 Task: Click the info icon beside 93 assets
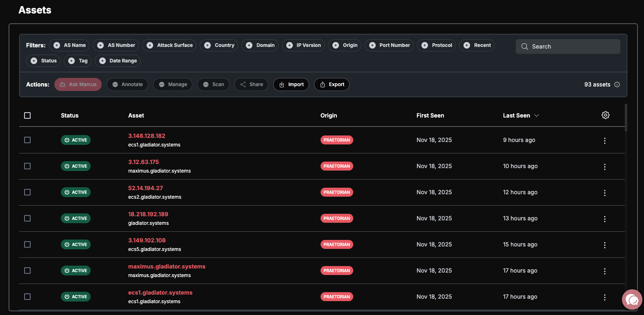click(617, 84)
